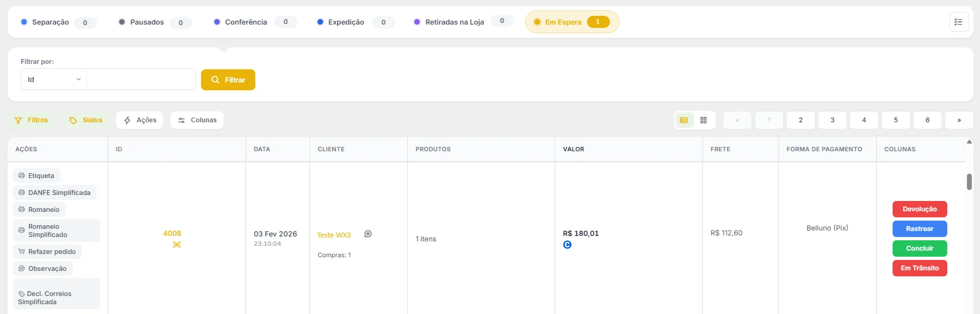Click the 1 itens product cell
Viewport: 980px width, 314px height.
pos(426,239)
